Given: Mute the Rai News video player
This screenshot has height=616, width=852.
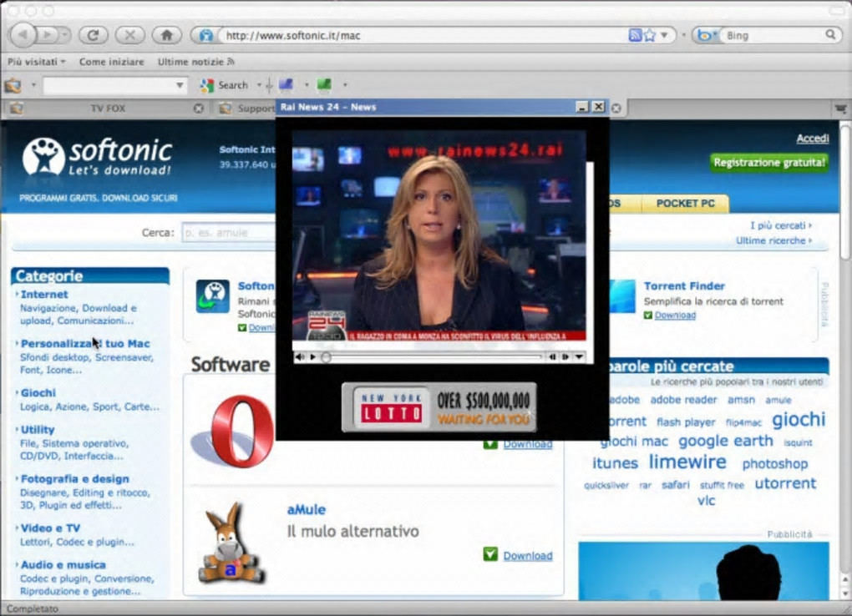Looking at the screenshot, I should pos(300,357).
